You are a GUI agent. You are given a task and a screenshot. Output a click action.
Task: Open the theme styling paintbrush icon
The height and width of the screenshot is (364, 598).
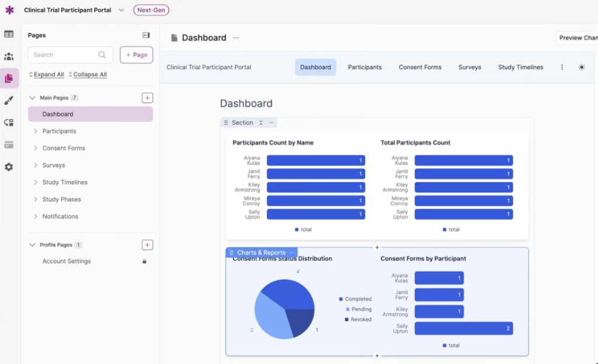click(x=9, y=100)
